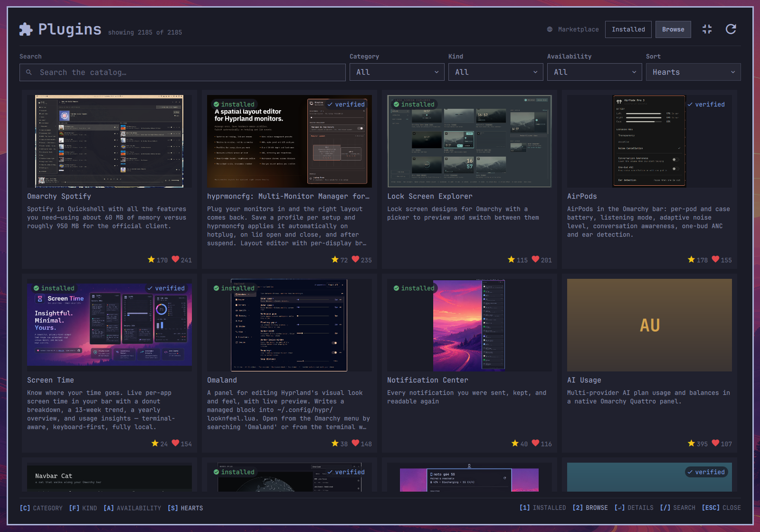
Task: Click the magnifier icon in the search field
Action: (x=29, y=72)
